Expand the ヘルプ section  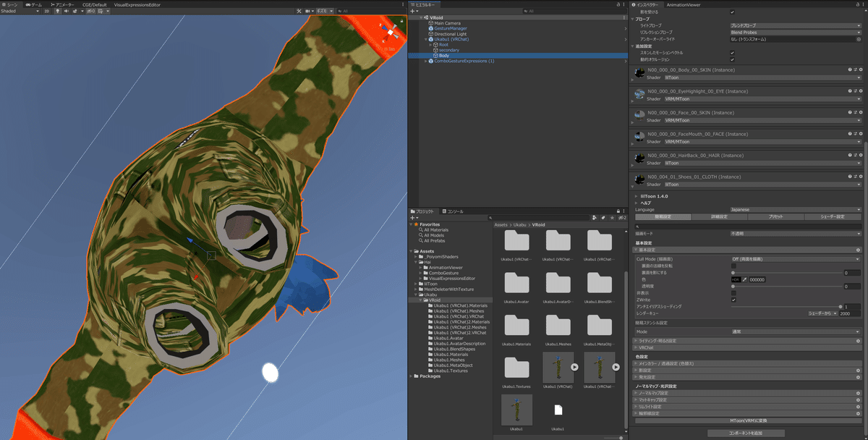636,203
